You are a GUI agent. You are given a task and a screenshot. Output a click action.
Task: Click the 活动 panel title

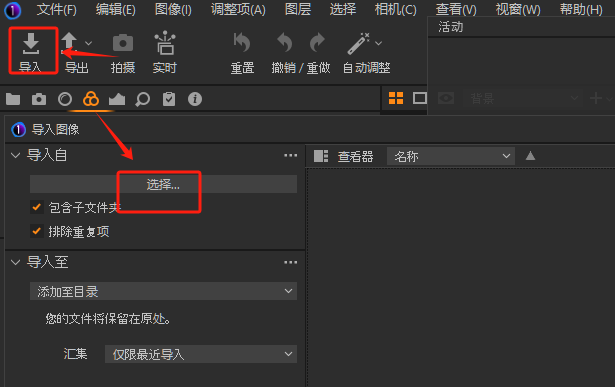coord(451,27)
